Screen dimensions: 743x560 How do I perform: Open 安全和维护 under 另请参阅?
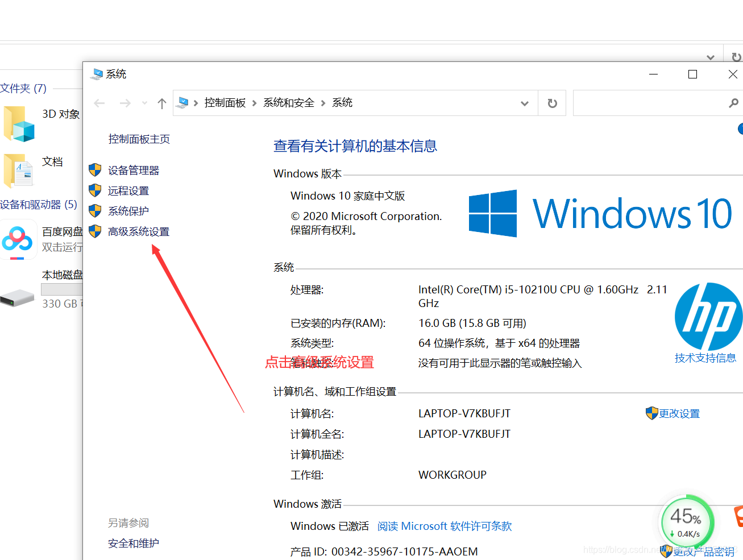[134, 544]
